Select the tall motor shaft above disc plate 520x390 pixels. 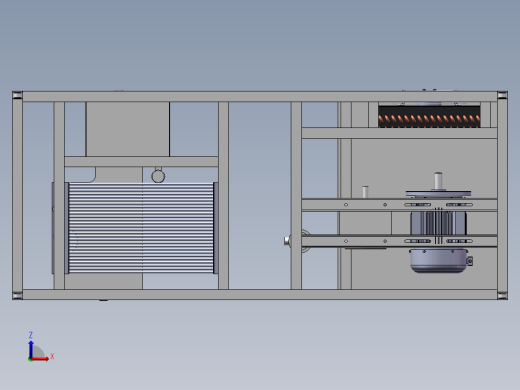[438, 181]
